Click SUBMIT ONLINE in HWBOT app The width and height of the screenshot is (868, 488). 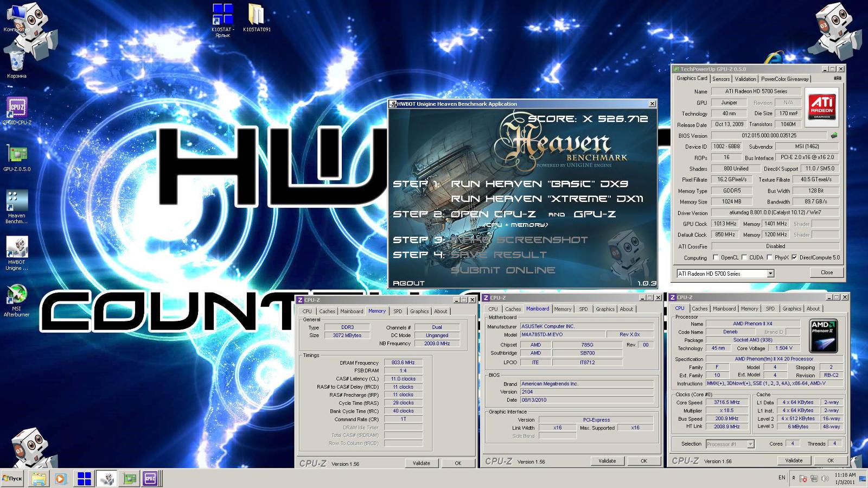click(x=503, y=270)
